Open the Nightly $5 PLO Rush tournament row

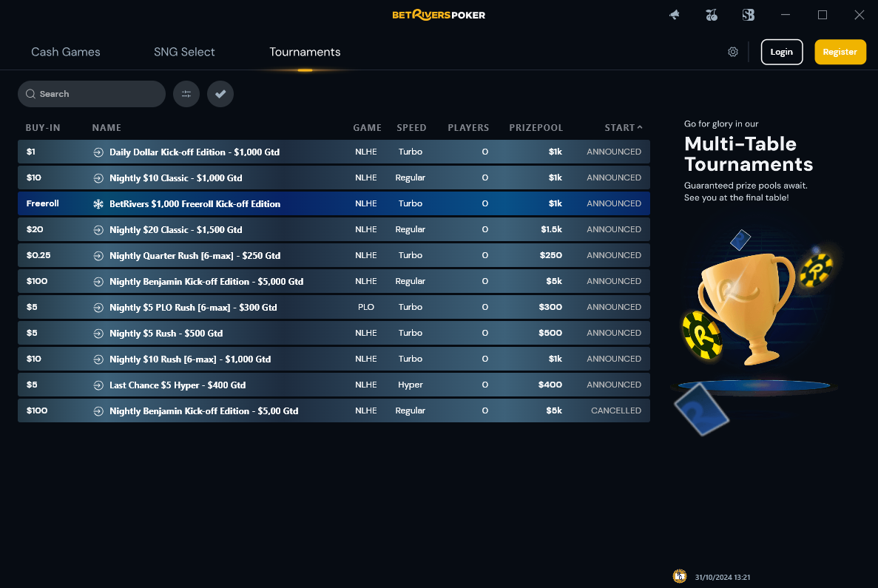(x=333, y=307)
